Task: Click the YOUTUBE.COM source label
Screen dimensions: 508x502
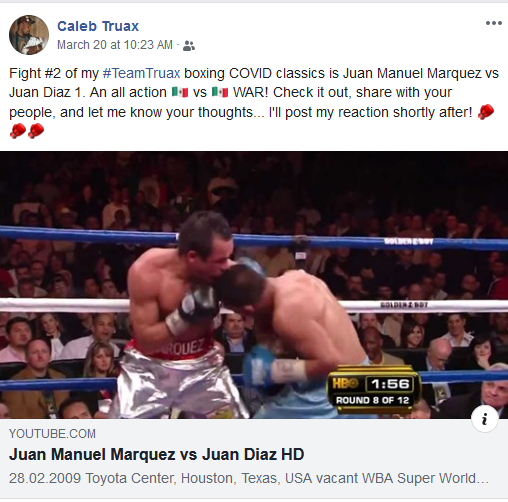Action: pos(52,434)
